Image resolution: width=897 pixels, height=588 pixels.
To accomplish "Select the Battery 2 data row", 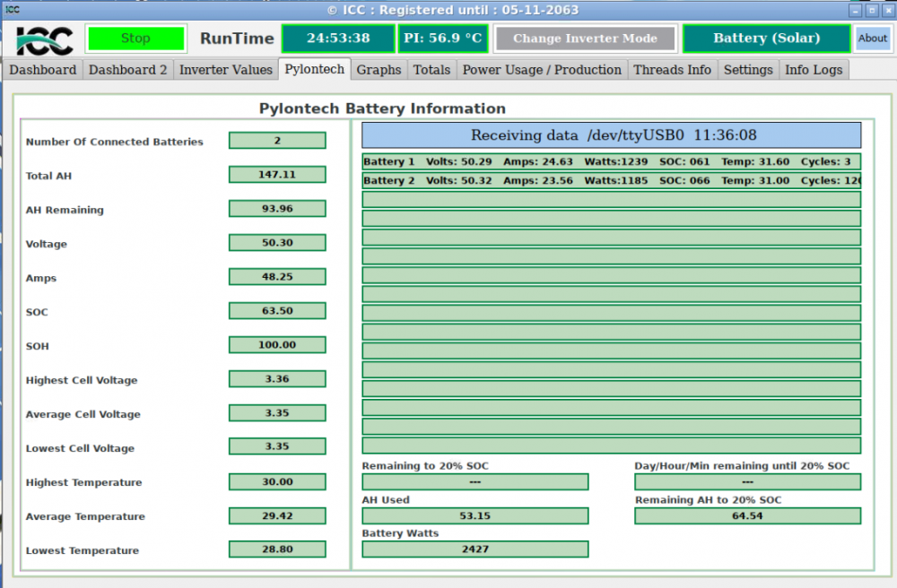I will click(x=611, y=180).
